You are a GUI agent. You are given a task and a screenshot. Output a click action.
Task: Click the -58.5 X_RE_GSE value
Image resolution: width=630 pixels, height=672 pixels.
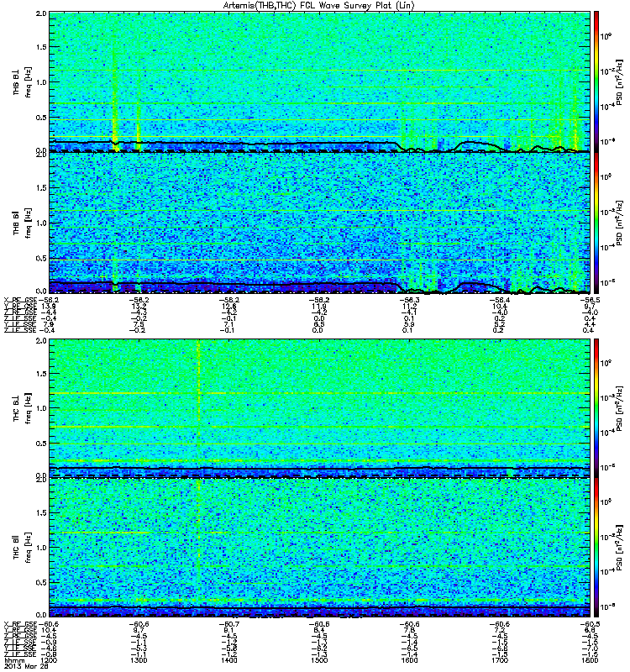click(x=590, y=300)
